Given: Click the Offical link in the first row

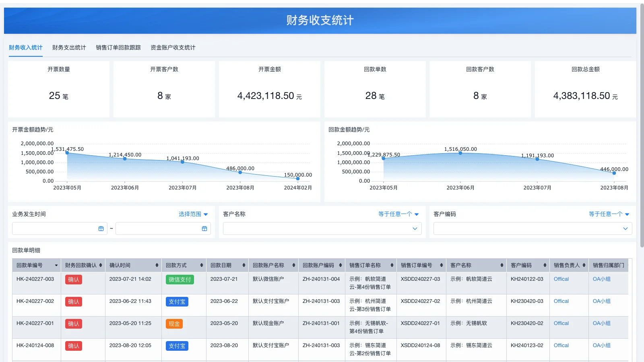Looking at the screenshot, I should pos(561,279).
